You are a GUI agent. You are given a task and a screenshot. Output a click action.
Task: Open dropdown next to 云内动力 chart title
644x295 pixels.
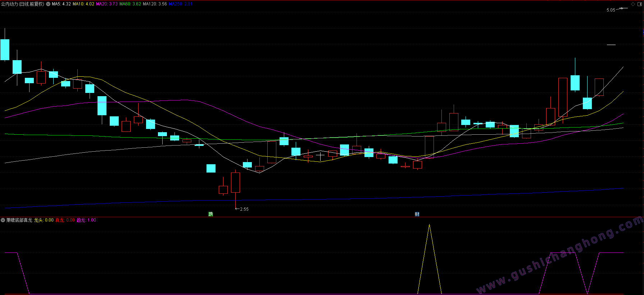click(x=48, y=4)
